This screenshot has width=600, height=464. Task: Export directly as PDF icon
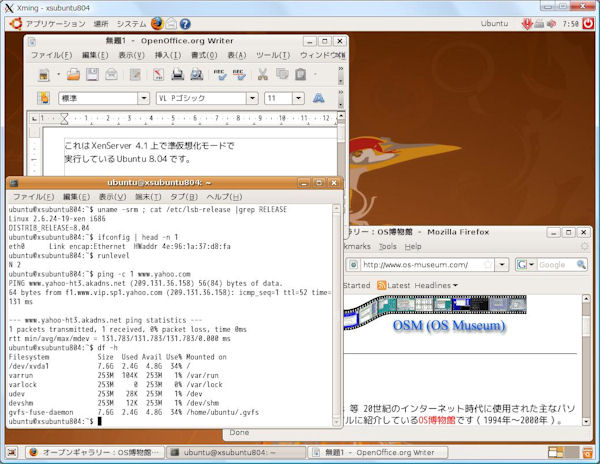pyautogui.click(x=158, y=74)
